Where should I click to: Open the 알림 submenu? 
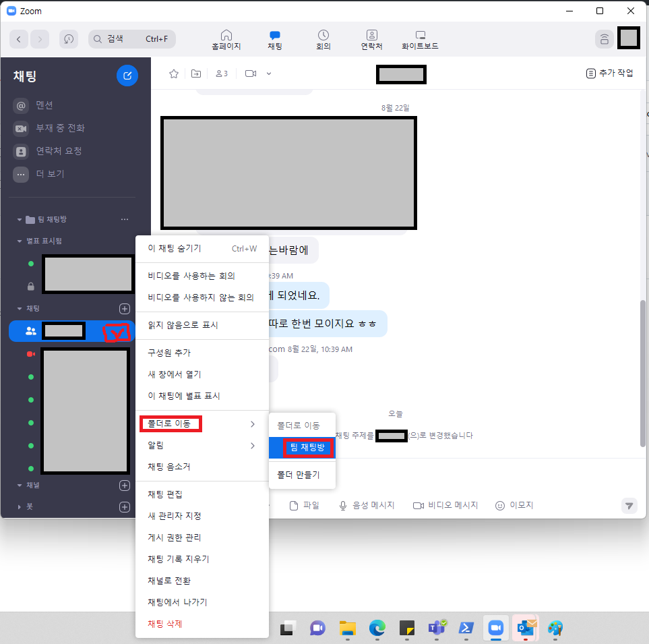coord(202,445)
